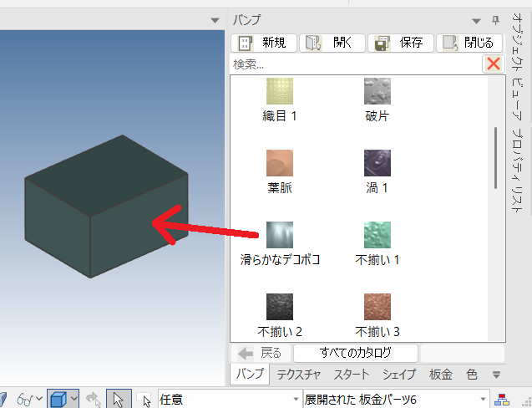Click the box-select cursor tool icon
Image resolution: width=532 pixels, height=408 pixels.
144,400
